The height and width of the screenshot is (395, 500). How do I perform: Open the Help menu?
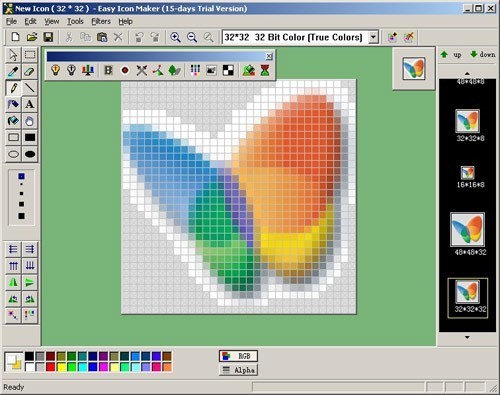(126, 21)
